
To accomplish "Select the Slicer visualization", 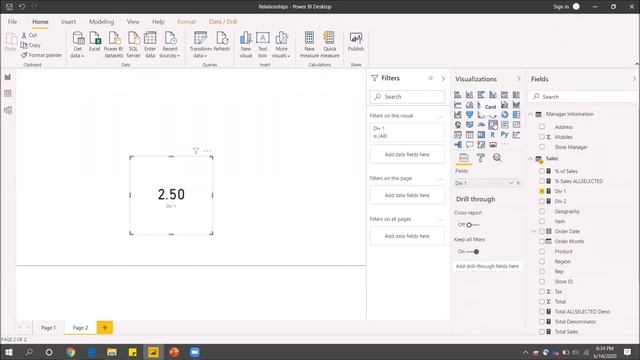I will (458, 135).
